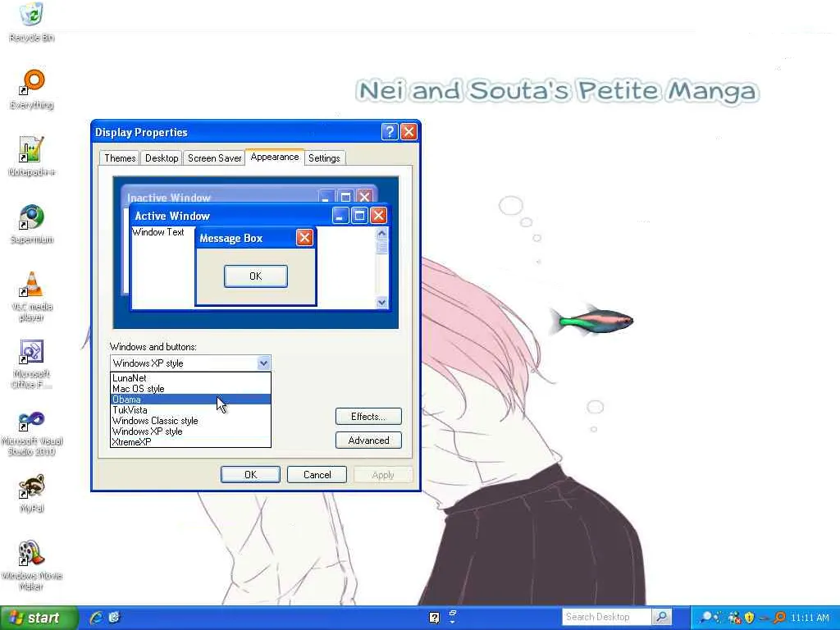
Task: Go to the Settings tab
Action: coord(324,158)
